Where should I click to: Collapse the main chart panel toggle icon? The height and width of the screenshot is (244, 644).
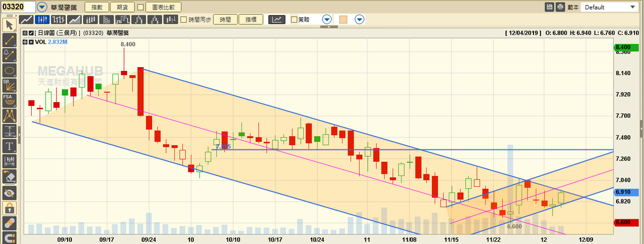point(24,33)
